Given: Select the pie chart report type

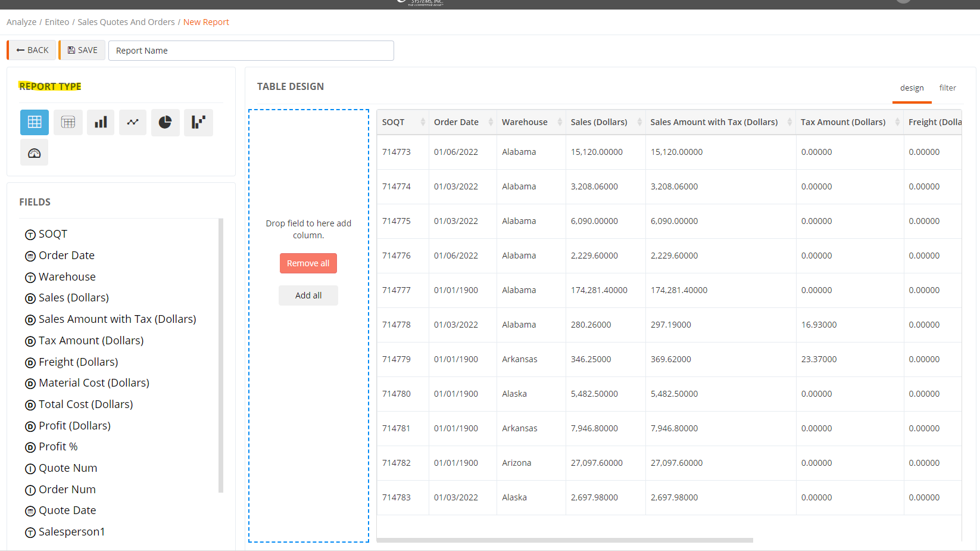Looking at the screenshot, I should pyautogui.click(x=165, y=122).
